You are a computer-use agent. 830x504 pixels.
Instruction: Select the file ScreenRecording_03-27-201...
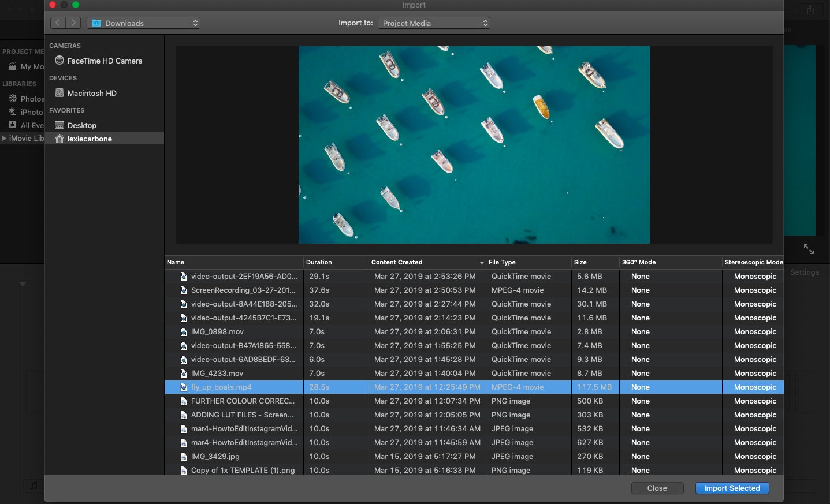click(243, 290)
